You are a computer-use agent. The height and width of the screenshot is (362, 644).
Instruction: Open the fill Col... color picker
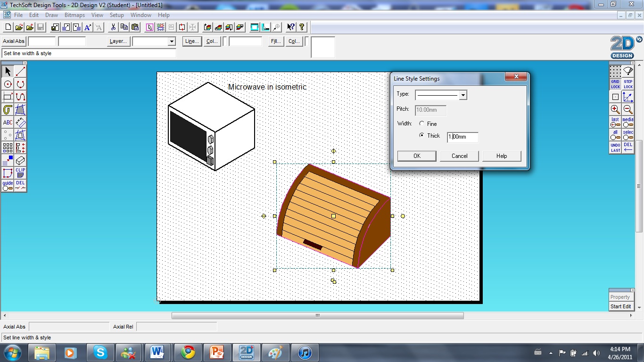(294, 41)
